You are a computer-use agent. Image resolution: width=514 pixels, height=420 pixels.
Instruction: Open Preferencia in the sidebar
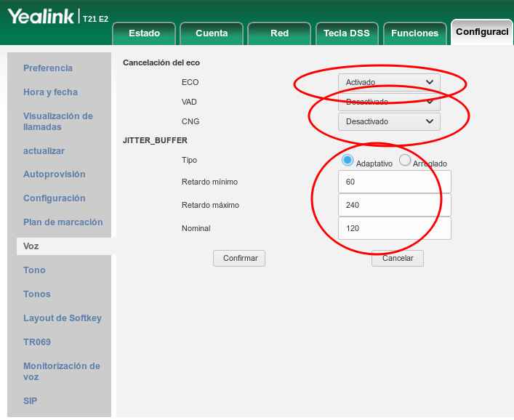tap(48, 68)
